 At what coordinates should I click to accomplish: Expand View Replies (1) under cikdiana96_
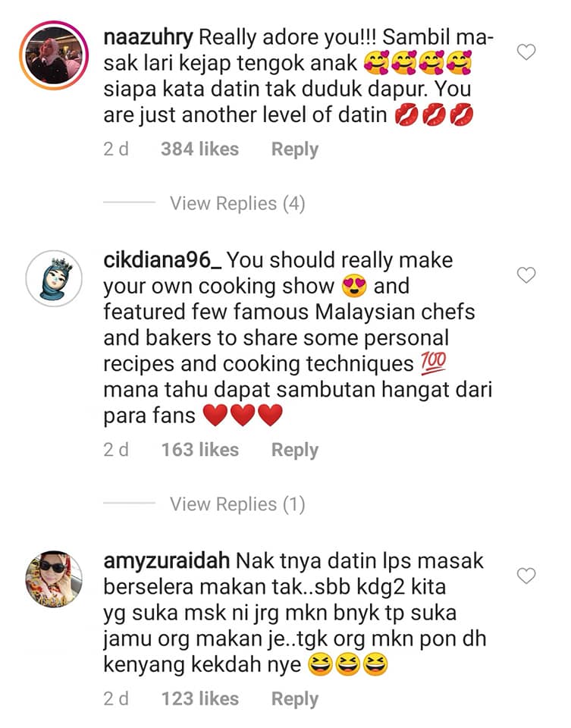(x=237, y=504)
